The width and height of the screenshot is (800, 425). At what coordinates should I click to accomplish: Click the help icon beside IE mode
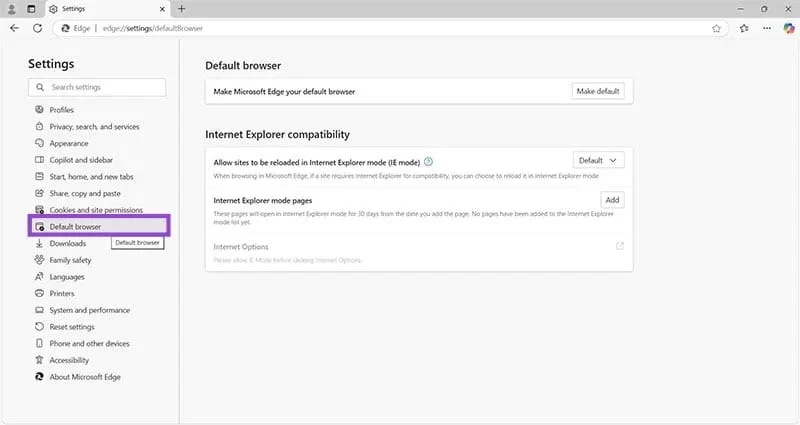click(x=428, y=160)
